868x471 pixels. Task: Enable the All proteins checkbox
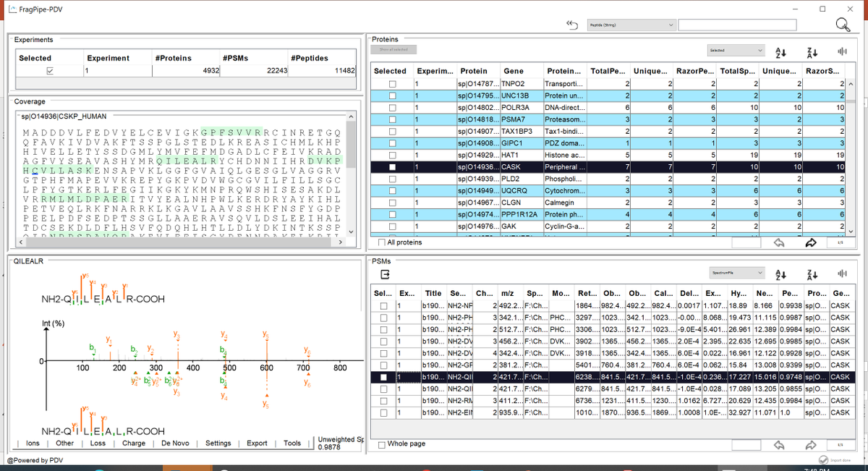click(383, 242)
